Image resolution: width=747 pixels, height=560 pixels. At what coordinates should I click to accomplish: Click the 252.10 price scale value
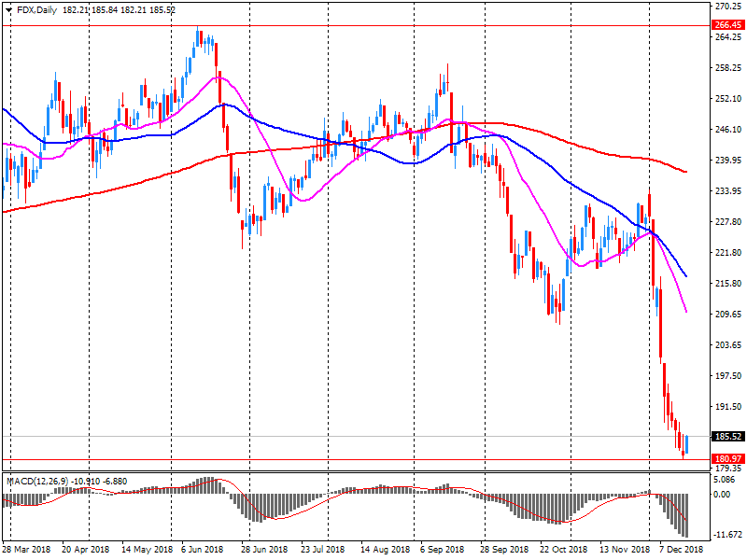point(729,99)
